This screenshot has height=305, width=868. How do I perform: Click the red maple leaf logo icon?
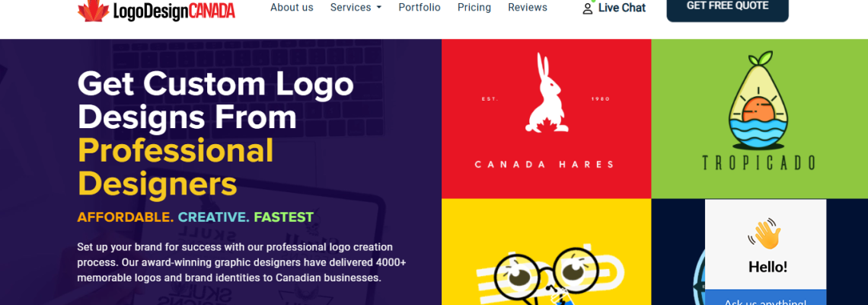point(94,11)
